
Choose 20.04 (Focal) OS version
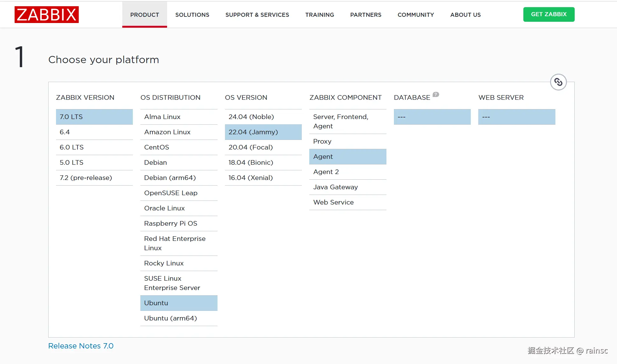click(x=263, y=147)
